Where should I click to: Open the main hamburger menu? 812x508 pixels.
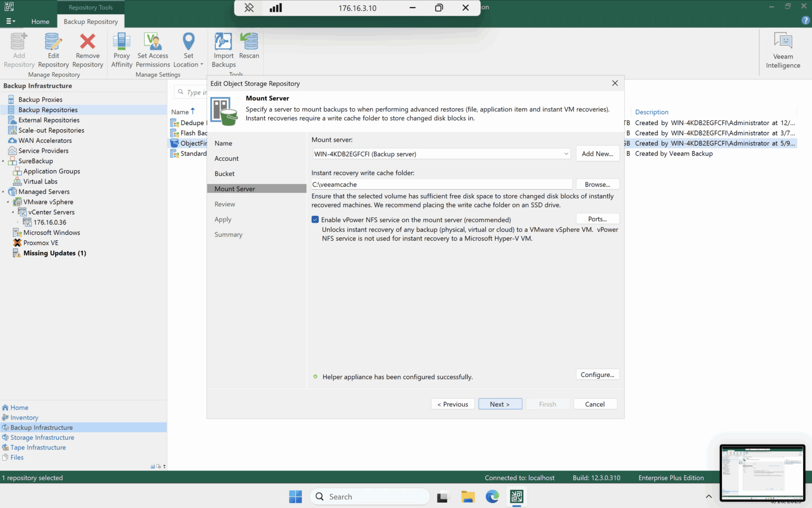point(10,21)
